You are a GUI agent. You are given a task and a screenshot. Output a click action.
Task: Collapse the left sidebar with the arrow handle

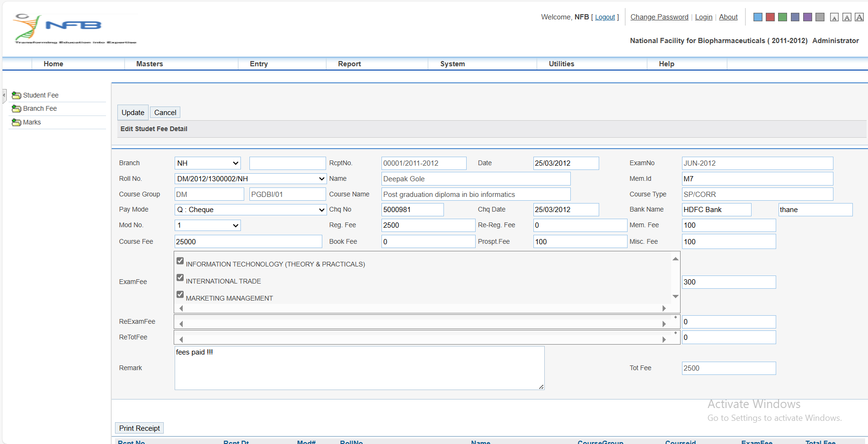tap(4, 95)
